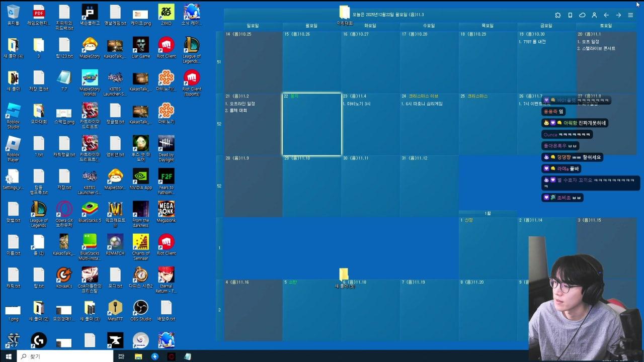
Task: Open the notepad app on the taskbar
Action: tap(188, 356)
